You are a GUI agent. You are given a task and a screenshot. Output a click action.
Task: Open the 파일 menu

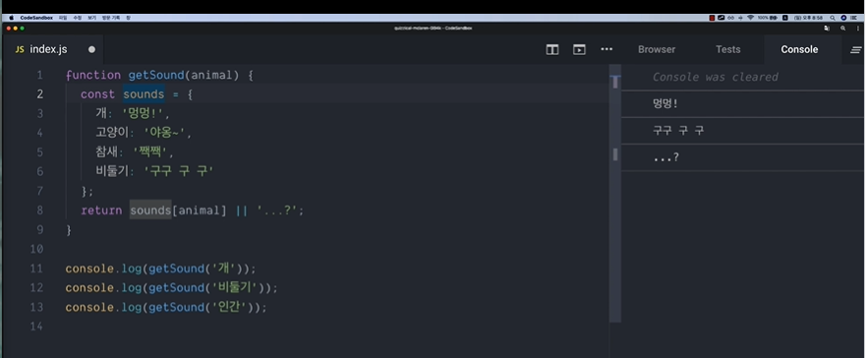pos(63,18)
